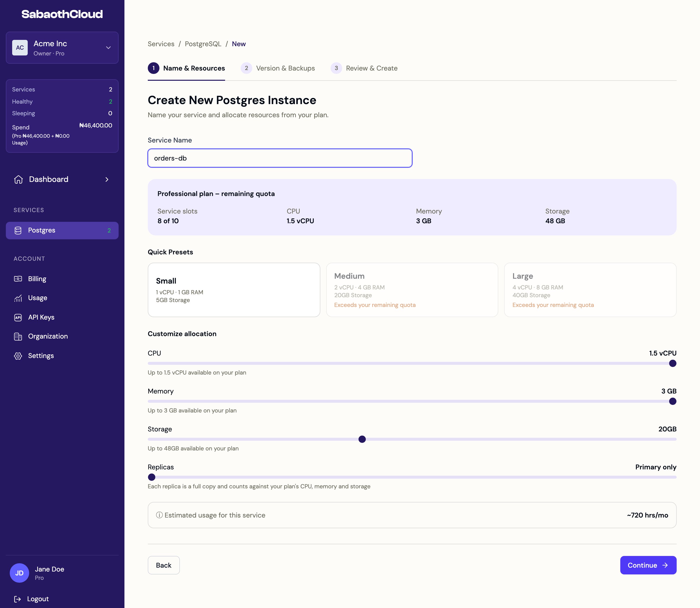Viewport: 700px width, 608px height.
Task: Go to Version & Backups step
Action: point(278,68)
